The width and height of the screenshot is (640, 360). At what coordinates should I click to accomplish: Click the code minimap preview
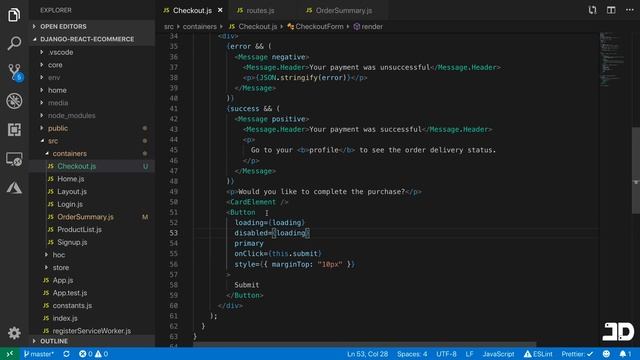pyautogui.click(x=612, y=59)
